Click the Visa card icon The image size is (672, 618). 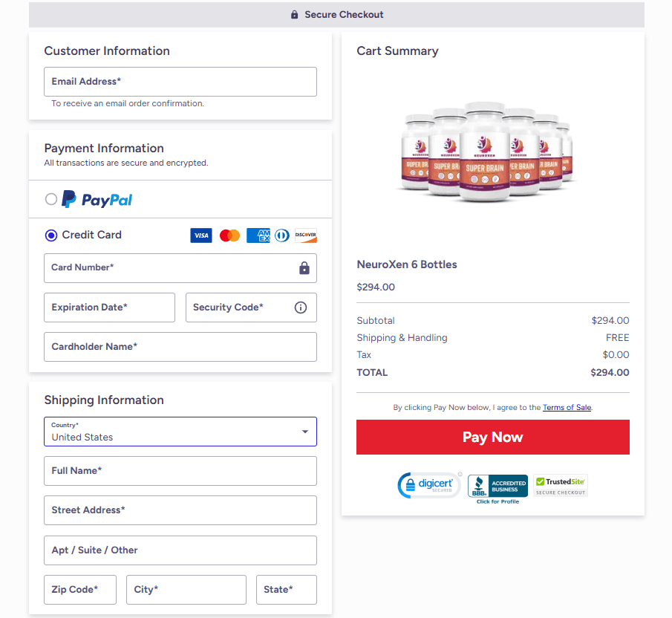[x=200, y=235]
